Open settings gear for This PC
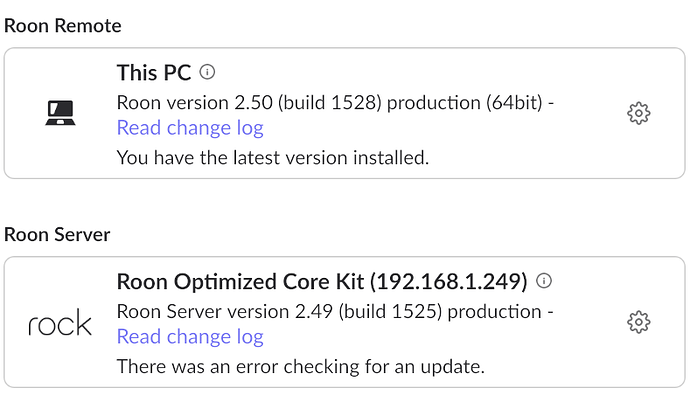 pos(639,113)
